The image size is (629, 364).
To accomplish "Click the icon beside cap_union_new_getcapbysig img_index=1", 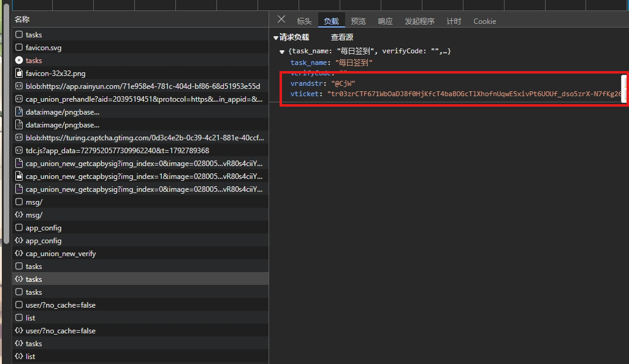I will point(19,176).
